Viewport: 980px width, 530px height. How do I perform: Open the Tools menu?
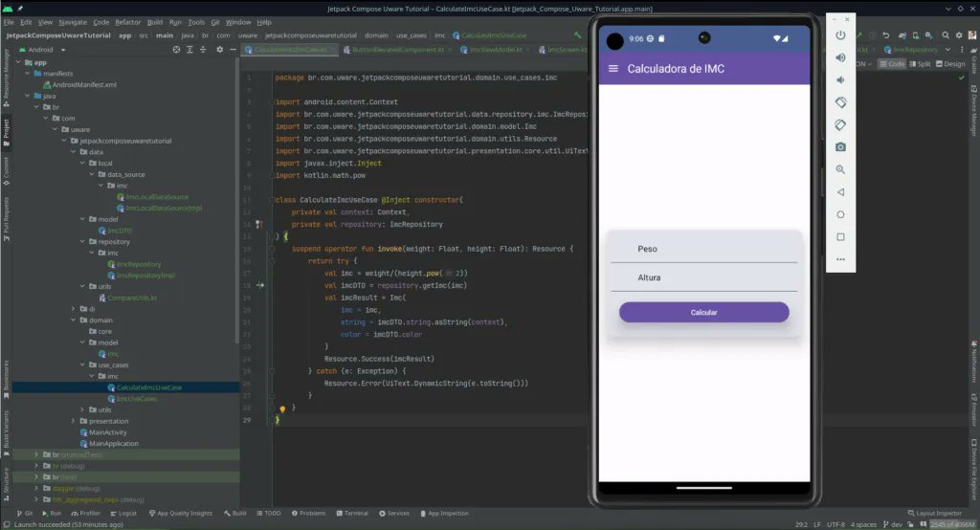click(195, 22)
